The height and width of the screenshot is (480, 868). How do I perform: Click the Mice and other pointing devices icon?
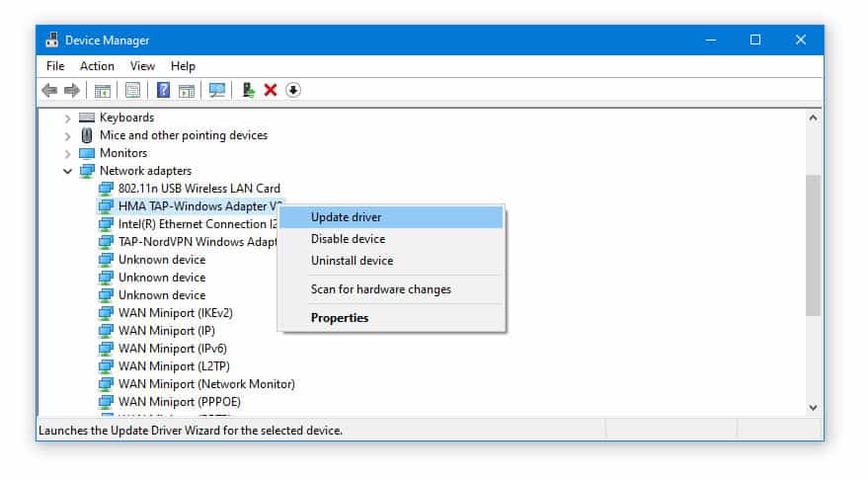point(87,135)
